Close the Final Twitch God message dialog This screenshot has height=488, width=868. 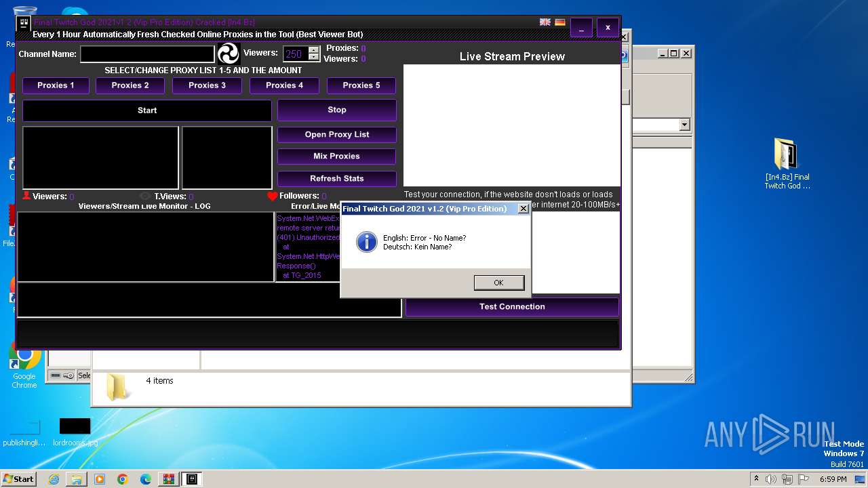[x=523, y=209]
